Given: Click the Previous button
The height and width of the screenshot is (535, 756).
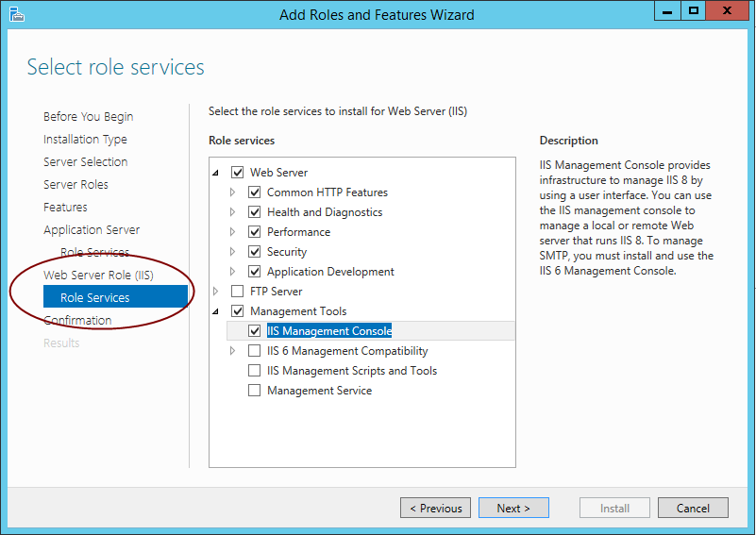Looking at the screenshot, I should point(435,508).
